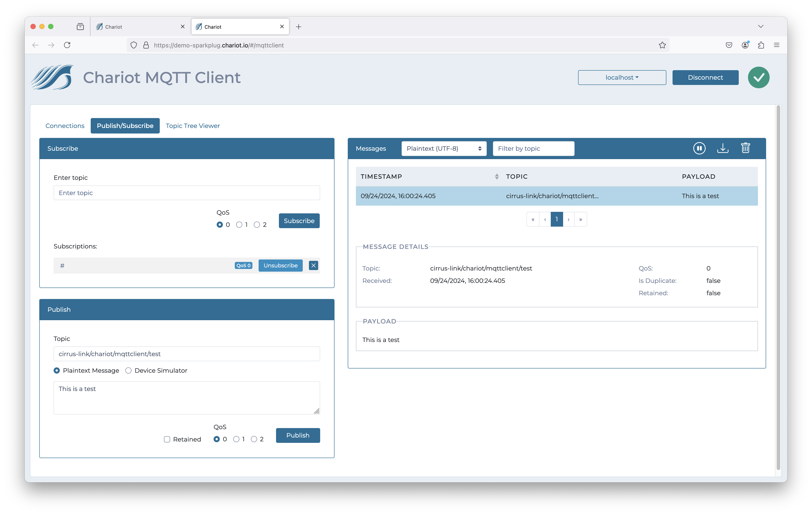812x515 pixels.
Task: Click the padlock site info icon
Action: coord(146,45)
